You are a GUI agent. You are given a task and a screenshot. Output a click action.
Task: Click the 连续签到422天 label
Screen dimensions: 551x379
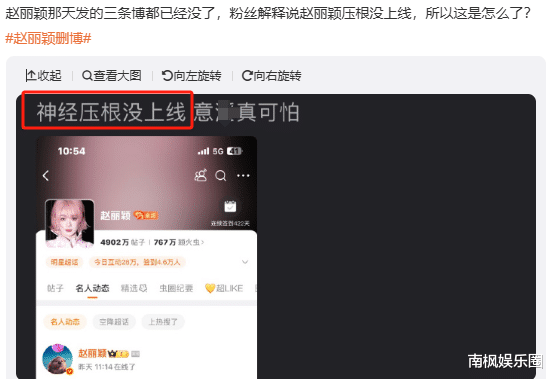click(230, 223)
